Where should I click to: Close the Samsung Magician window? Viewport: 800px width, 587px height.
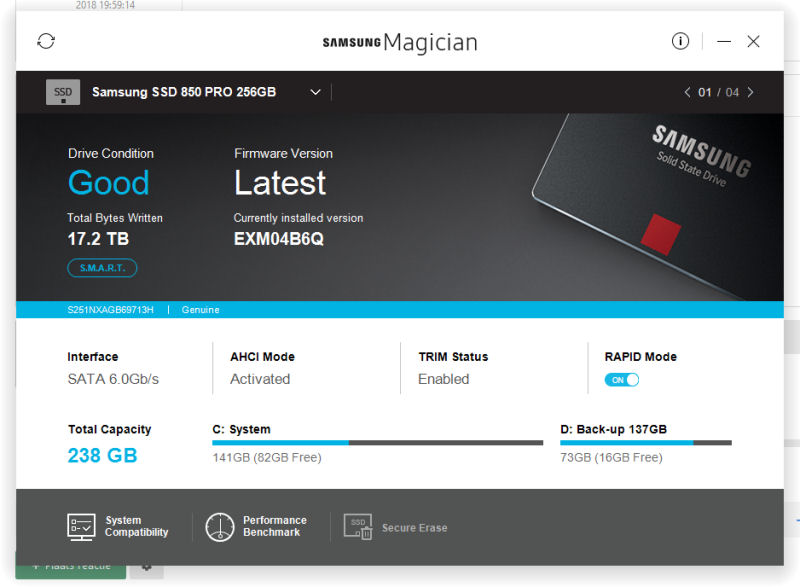click(753, 41)
